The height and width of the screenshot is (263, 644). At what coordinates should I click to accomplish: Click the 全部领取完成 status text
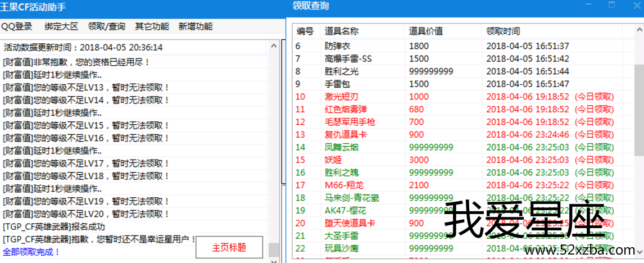(x=31, y=252)
